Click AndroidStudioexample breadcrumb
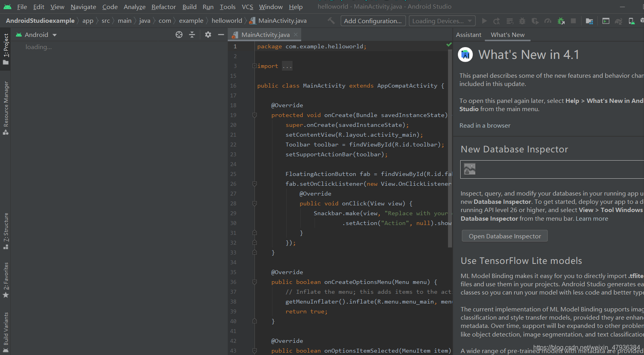This screenshot has width=644, height=355. pos(40,20)
